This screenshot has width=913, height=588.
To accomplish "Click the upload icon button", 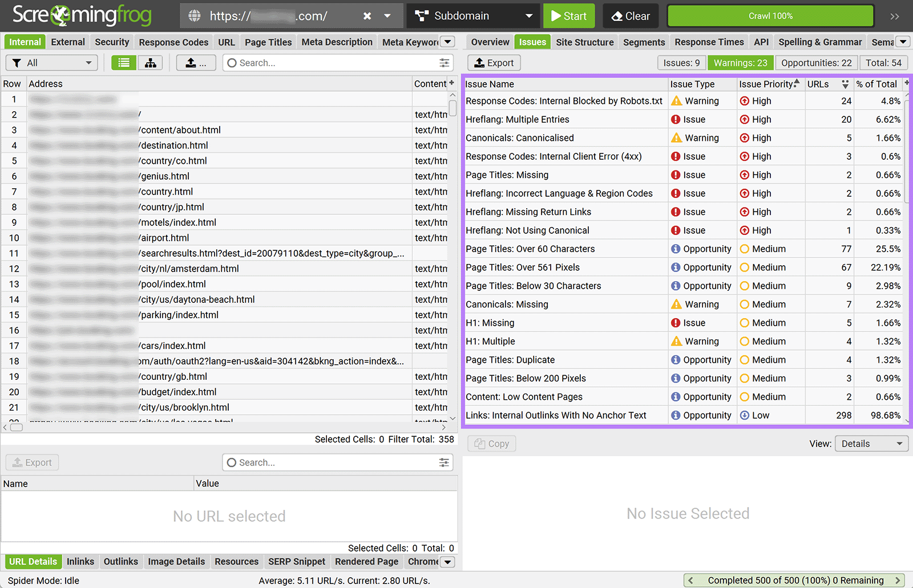I will pos(195,63).
